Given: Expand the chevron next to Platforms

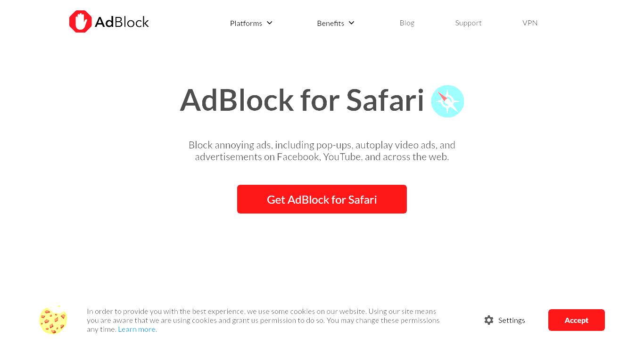Looking at the screenshot, I should point(270,23).
